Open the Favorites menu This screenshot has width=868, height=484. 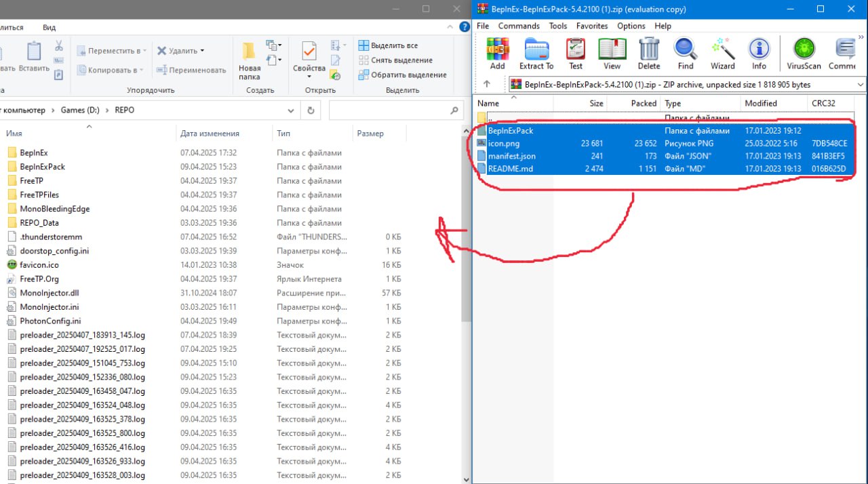coord(592,26)
